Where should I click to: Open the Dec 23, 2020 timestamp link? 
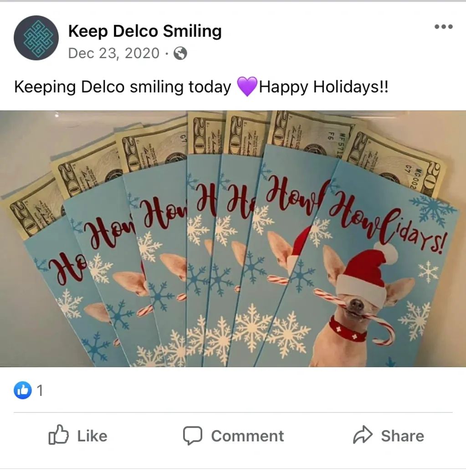tap(113, 53)
